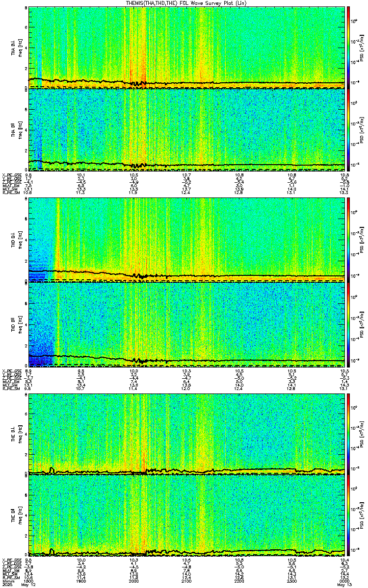Click the 'May 13' date label
This screenshot has width=368, height=588.
point(345,585)
